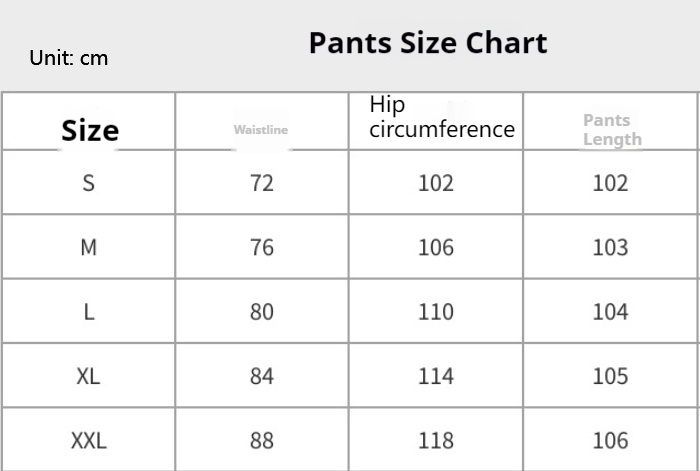Click hip circumference 110 for size L
Viewport: 700px width, 471px height.
coord(436,312)
